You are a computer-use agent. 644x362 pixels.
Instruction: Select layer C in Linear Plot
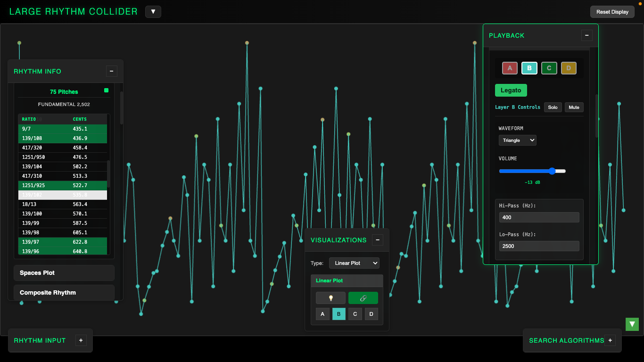pyautogui.click(x=355, y=314)
